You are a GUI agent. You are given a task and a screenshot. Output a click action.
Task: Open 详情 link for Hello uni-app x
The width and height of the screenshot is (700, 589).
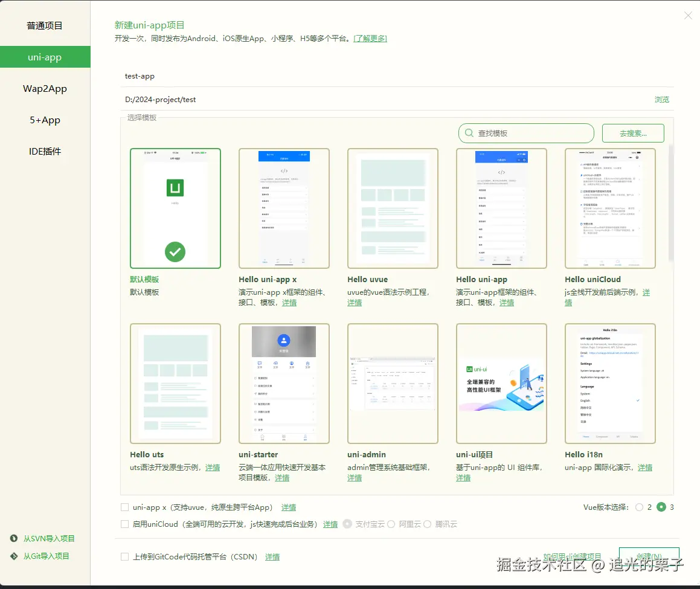(x=289, y=303)
